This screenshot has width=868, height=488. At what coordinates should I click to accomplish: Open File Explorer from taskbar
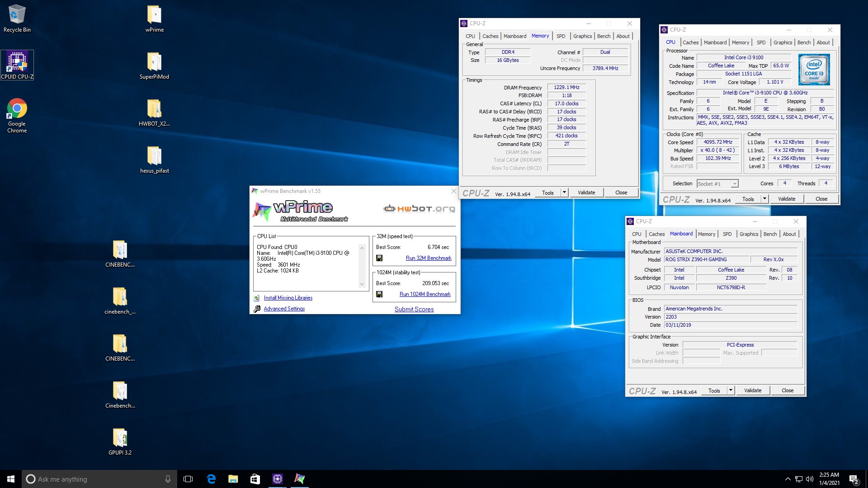(x=233, y=479)
